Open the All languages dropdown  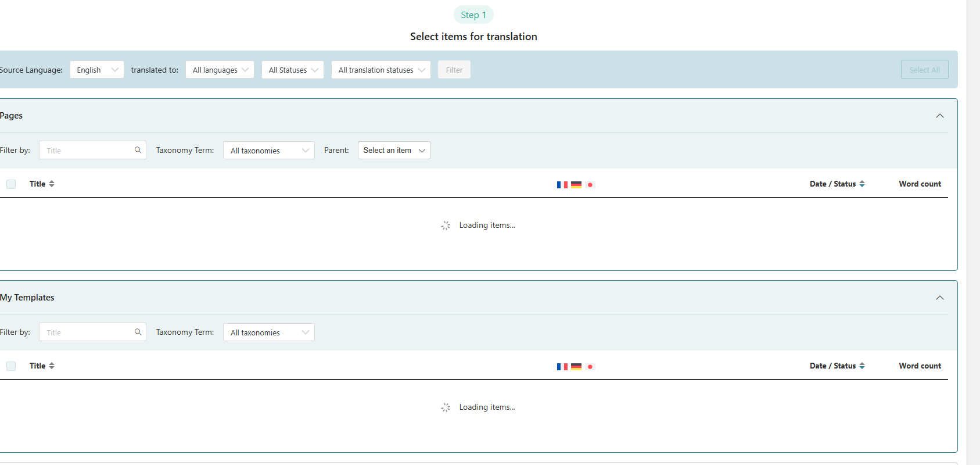pyautogui.click(x=220, y=70)
